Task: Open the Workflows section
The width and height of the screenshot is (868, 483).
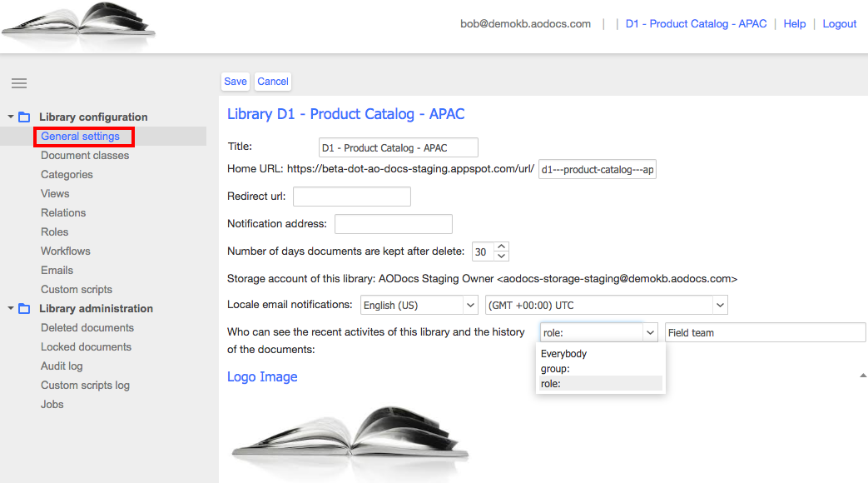Action: pos(65,251)
